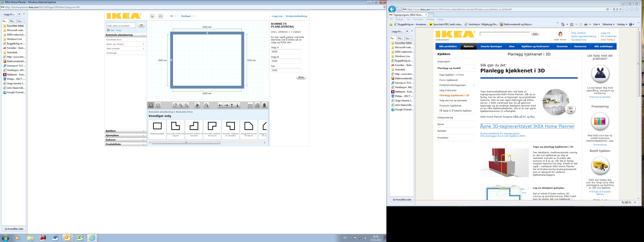Viewport: 644px width, 242px height.
Task: Open Excel from the Windows taskbar
Action: click(80, 238)
